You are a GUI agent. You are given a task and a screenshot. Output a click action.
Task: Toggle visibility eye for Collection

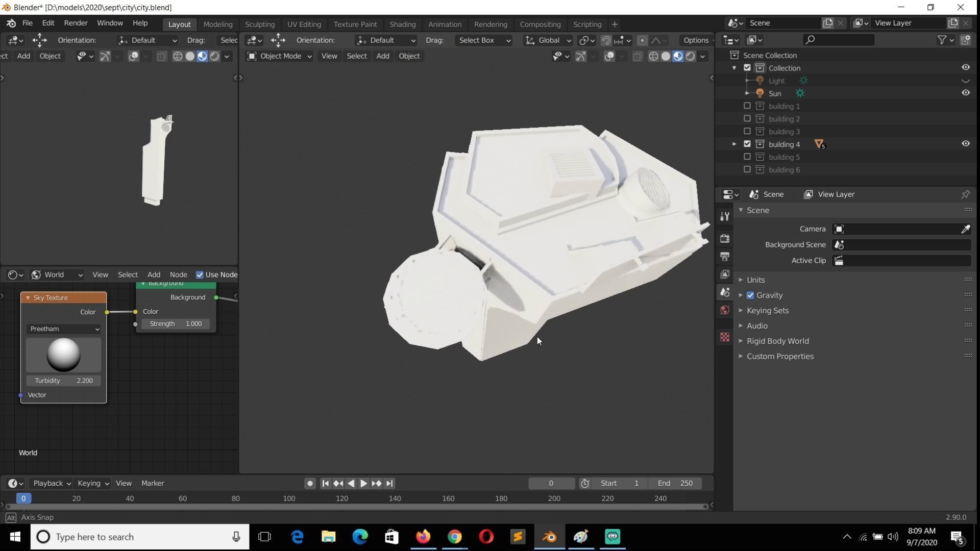coord(965,67)
